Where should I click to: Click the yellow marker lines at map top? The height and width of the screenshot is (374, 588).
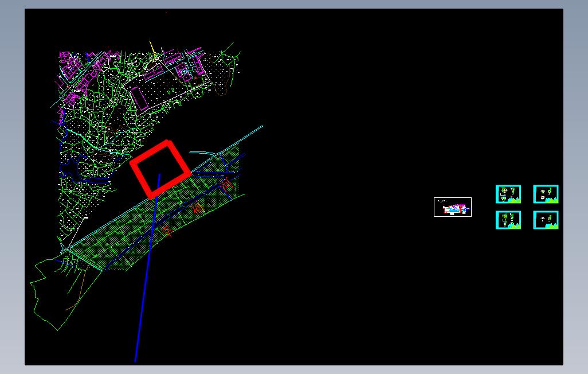pos(153,50)
